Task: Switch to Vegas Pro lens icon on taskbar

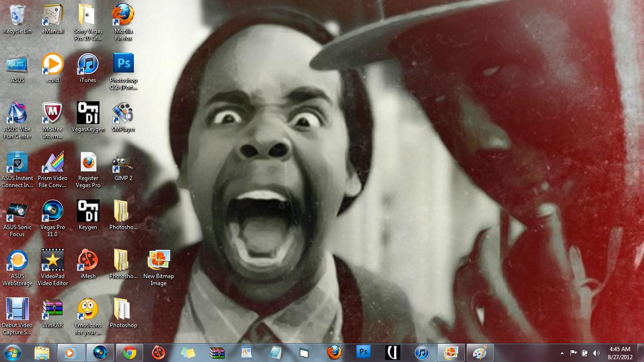Action: [100, 353]
